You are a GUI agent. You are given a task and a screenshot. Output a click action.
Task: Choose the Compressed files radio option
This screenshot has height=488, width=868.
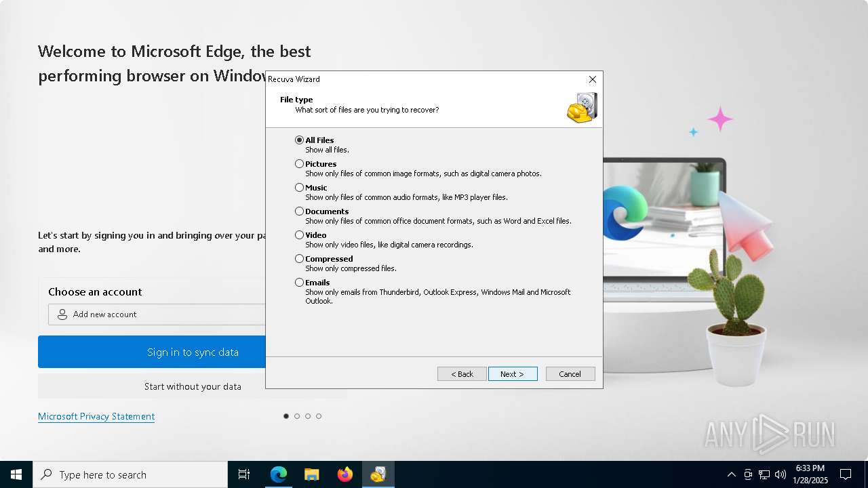tap(299, 259)
